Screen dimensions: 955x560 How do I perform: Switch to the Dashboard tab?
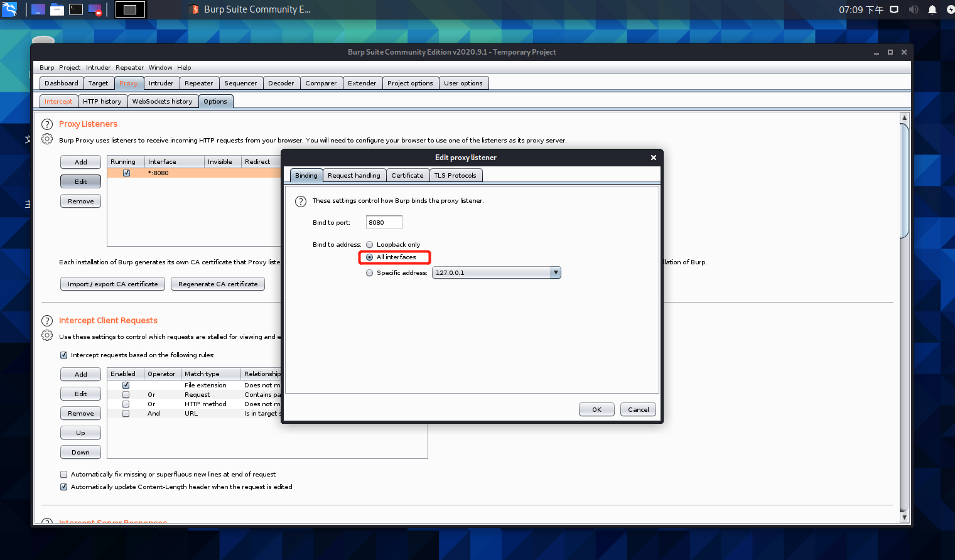[x=62, y=83]
